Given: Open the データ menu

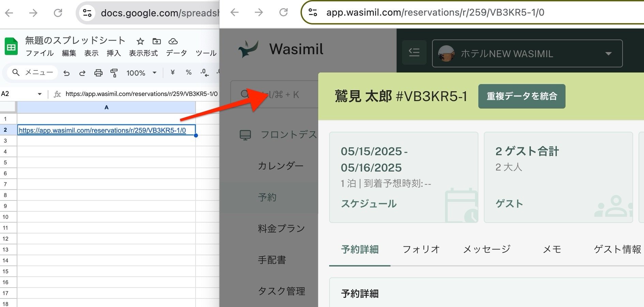Looking at the screenshot, I should [x=177, y=53].
